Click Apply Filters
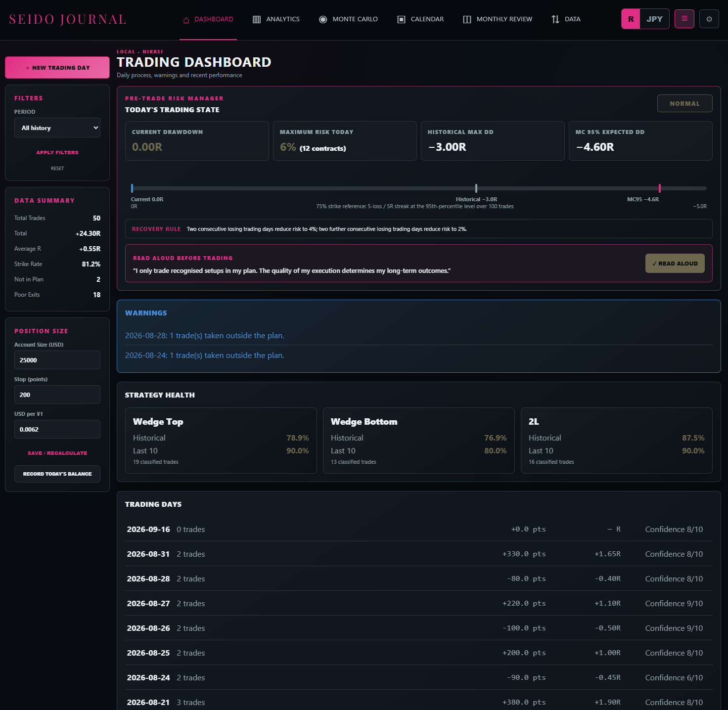728x710 pixels. (57, 152)
